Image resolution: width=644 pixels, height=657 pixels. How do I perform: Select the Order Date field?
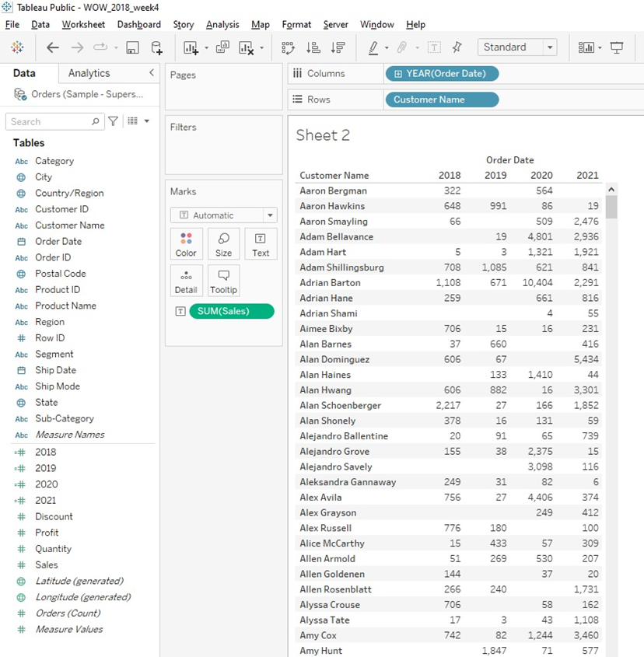point(58,241)
